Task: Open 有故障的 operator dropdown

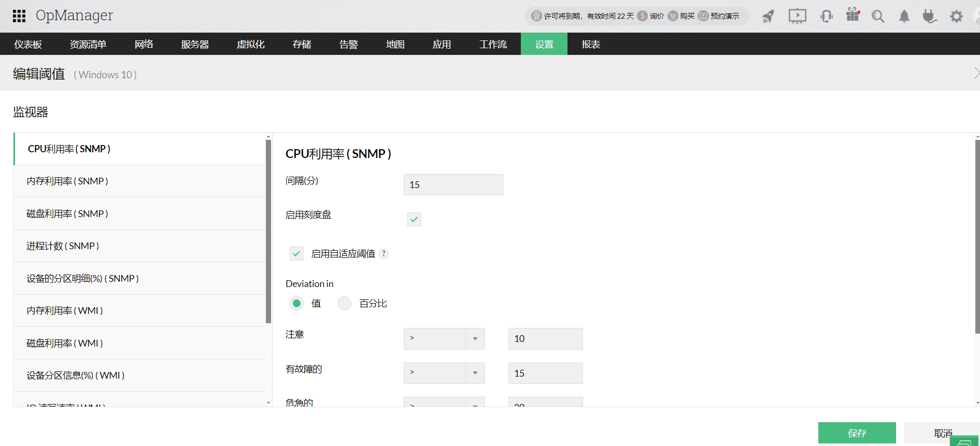Action: click(444, 373)
